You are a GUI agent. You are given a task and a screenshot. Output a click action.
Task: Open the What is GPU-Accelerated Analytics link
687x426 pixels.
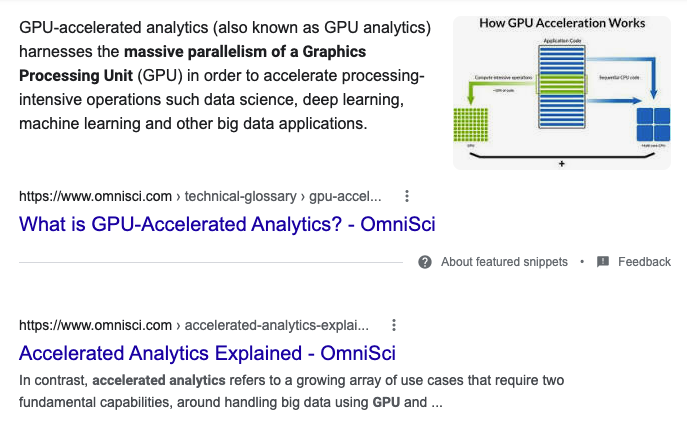pos(227,224)
